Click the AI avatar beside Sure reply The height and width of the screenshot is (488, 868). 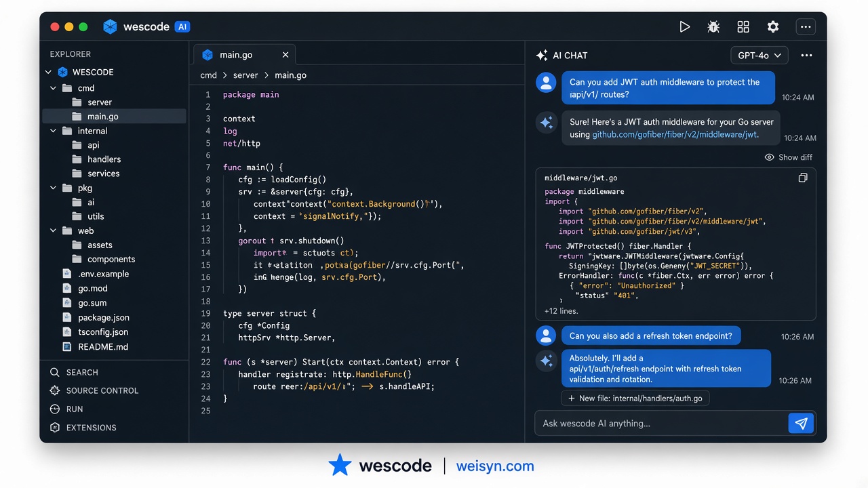click(x=546, y=123)
